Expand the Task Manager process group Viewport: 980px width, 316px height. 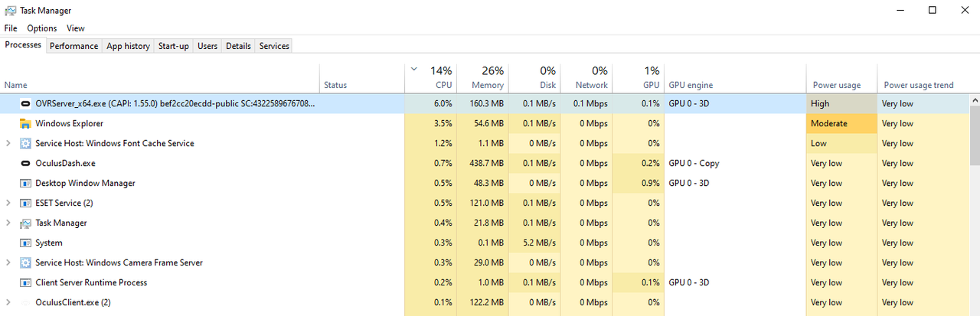(x=8, y=223)
